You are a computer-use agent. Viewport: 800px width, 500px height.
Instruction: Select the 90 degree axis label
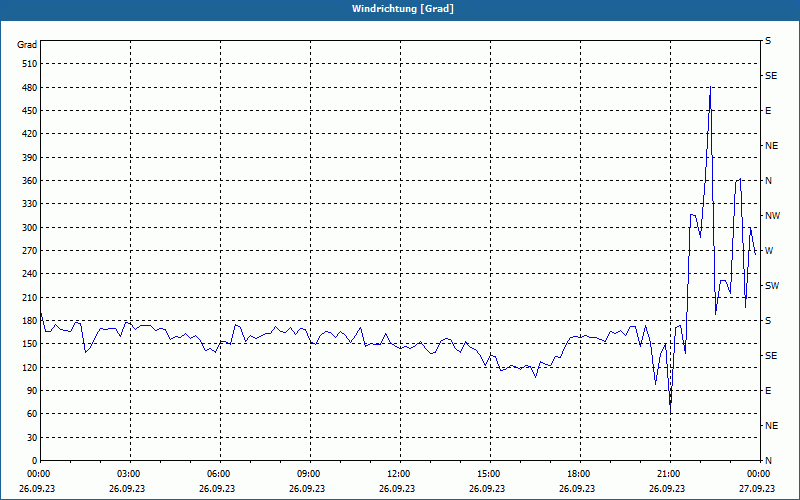[32, 390]
